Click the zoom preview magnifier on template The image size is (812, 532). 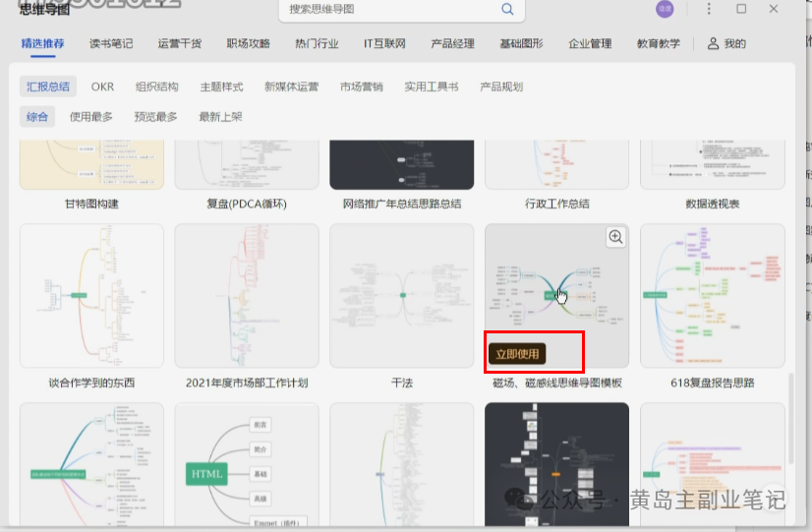[615, 237]
